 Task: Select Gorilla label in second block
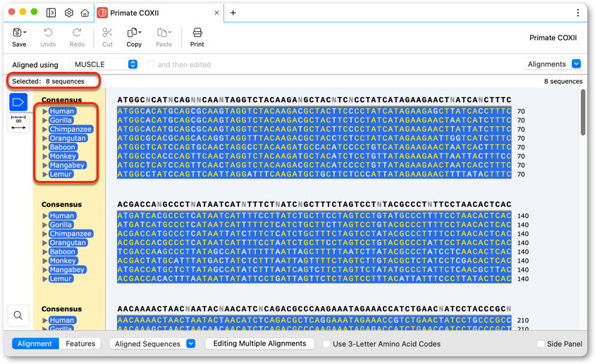[x=61, y=225]
